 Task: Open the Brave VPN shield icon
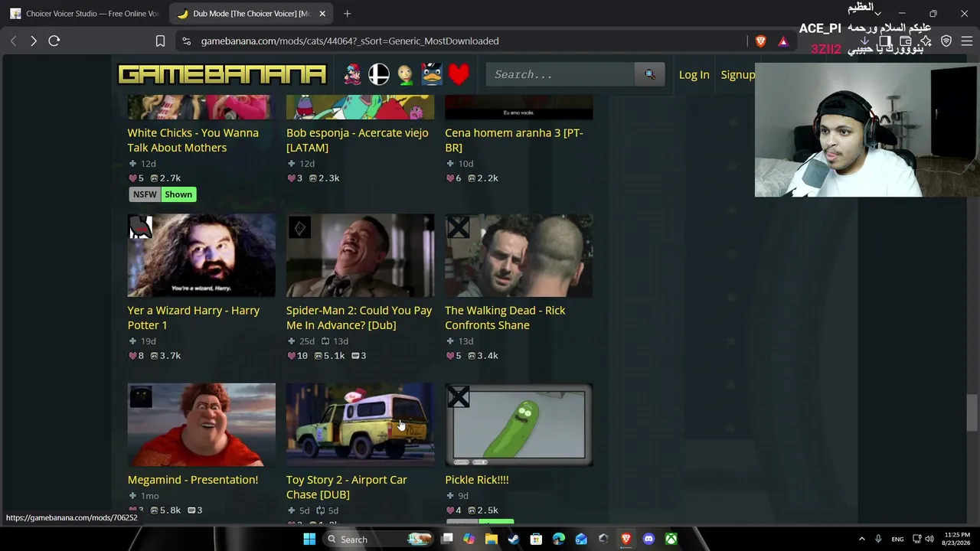(x=946, y=41)
